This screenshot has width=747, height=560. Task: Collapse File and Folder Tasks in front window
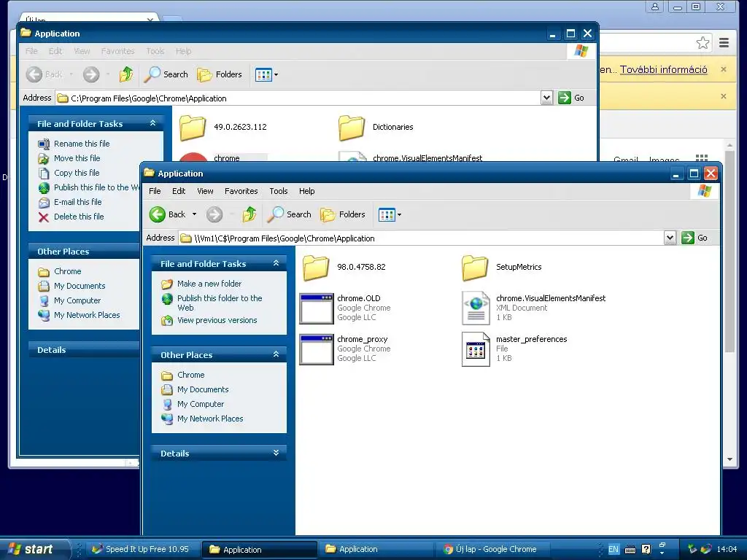point(276,263)
